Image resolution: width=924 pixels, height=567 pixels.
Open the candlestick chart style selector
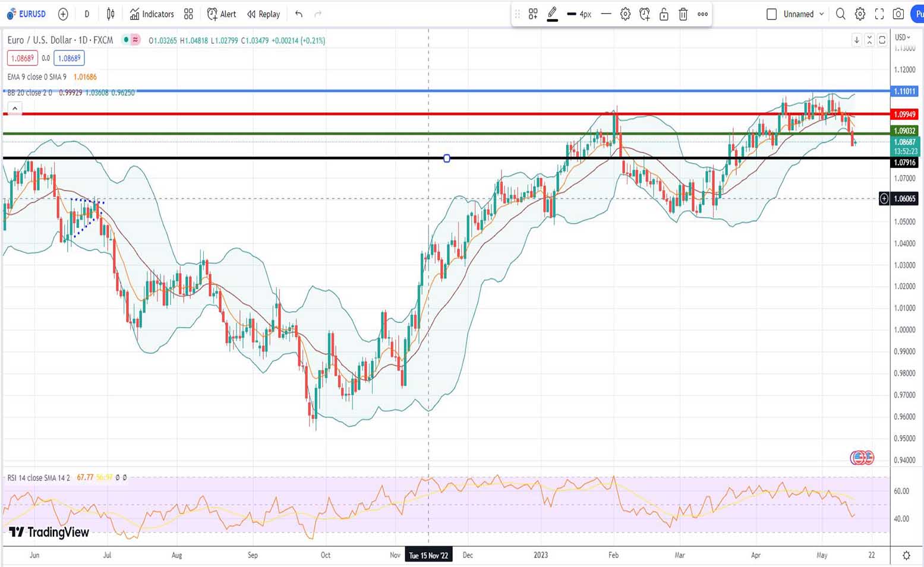tap(111, 14)
